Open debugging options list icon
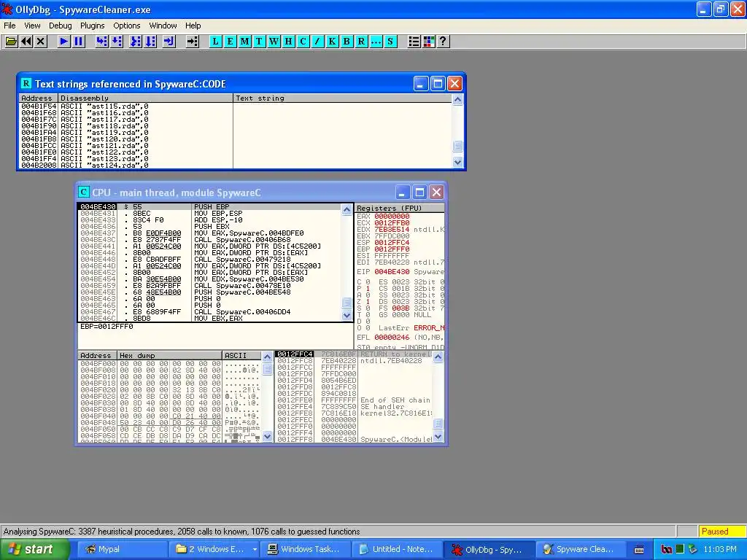 pyautogui.click(x=414, y=42)
